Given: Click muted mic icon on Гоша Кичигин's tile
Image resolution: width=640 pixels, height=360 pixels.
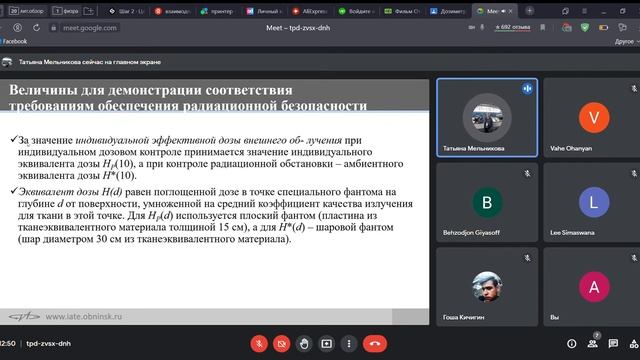Looking at the screenshot, I should point(527,258).
